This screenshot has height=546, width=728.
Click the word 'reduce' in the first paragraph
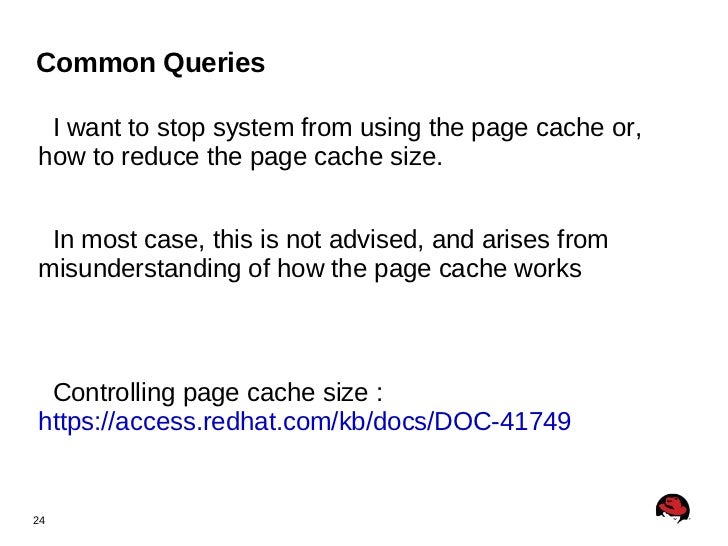click(160, 156)
